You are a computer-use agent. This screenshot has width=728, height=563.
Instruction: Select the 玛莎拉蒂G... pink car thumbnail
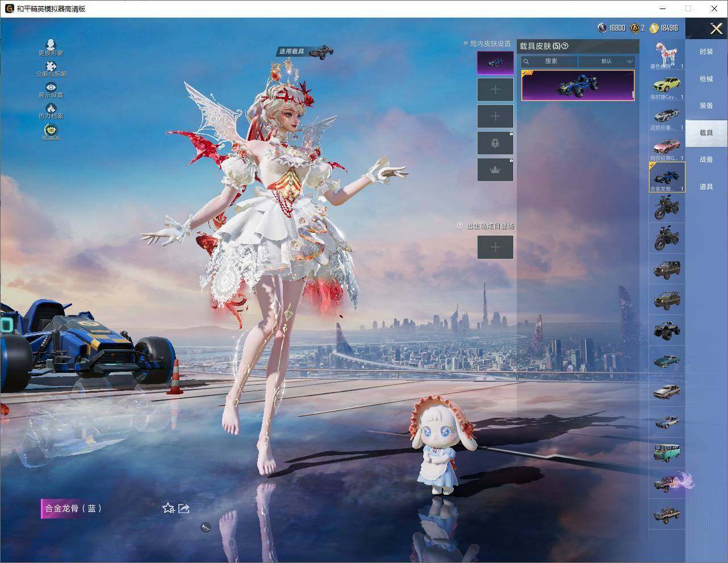coord(667,147)
